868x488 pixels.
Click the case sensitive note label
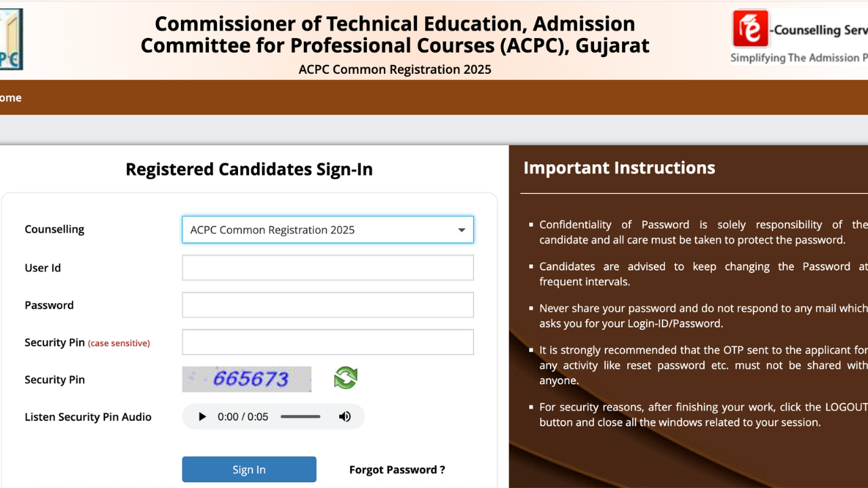[x=119, y=343]
